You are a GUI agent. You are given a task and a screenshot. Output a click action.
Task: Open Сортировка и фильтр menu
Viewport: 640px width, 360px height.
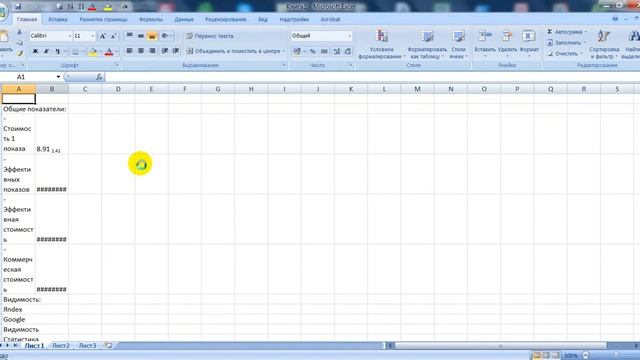pos(604,44)
